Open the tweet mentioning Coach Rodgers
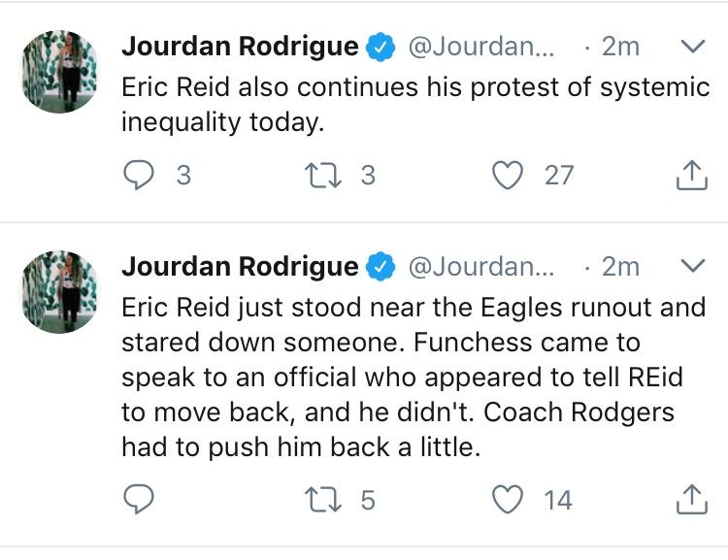This screenshot has height=560, width=728. point(414,377)
